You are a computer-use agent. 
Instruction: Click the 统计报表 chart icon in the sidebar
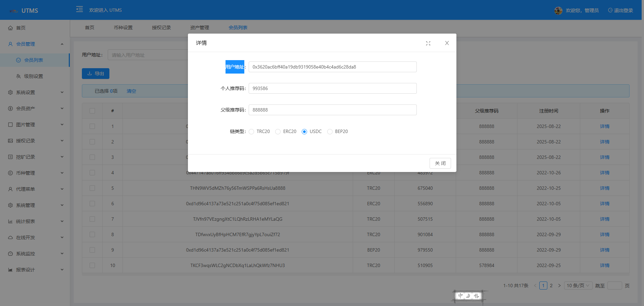(x=10, y=221)
